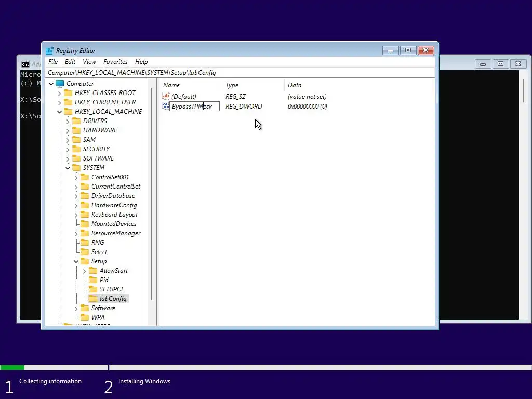Viewport: 532px width, 399px height.
Task: Select the DRIVERS folder icon
Action: click(77, 121)
